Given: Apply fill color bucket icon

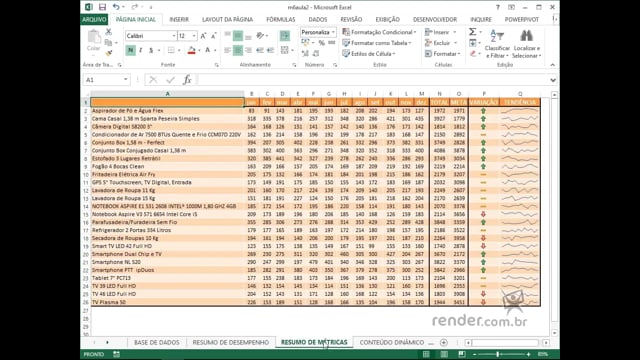Looking at the screenshot, I should click(191, 50).
